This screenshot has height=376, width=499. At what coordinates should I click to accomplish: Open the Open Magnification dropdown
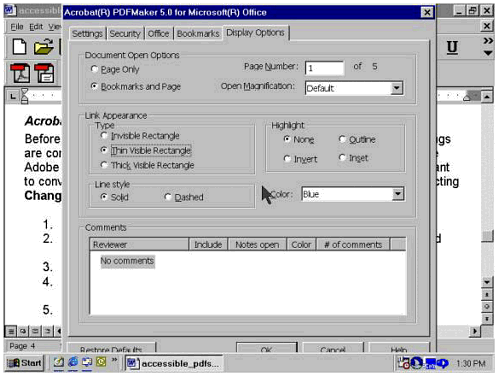[x=396, y=88]
